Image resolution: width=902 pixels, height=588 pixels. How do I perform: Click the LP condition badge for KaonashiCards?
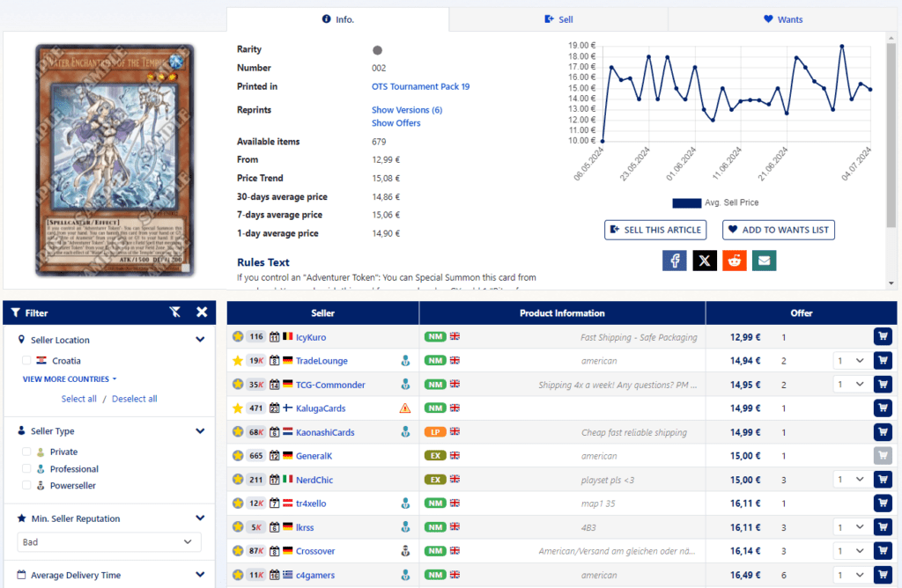435,432
